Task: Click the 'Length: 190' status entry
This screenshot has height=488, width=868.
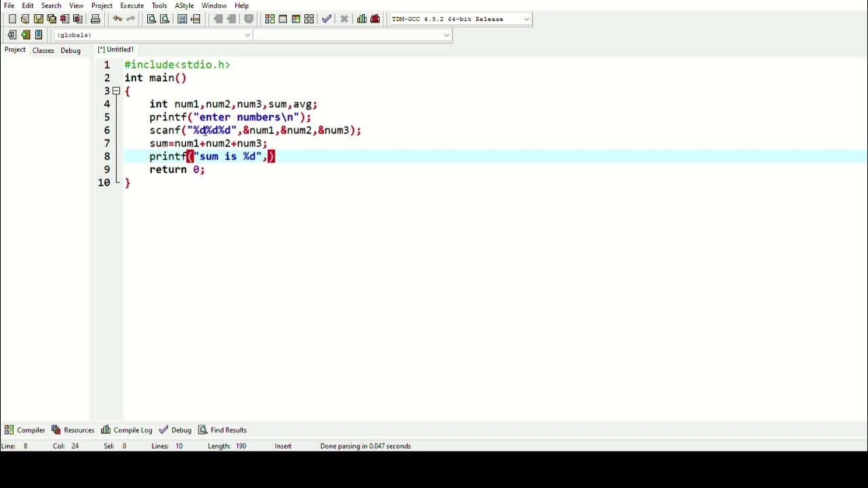Action: [x=227, y=446]
